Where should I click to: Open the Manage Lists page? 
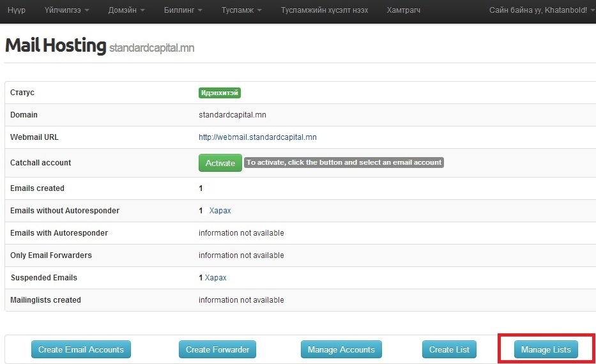click(546, 349)
